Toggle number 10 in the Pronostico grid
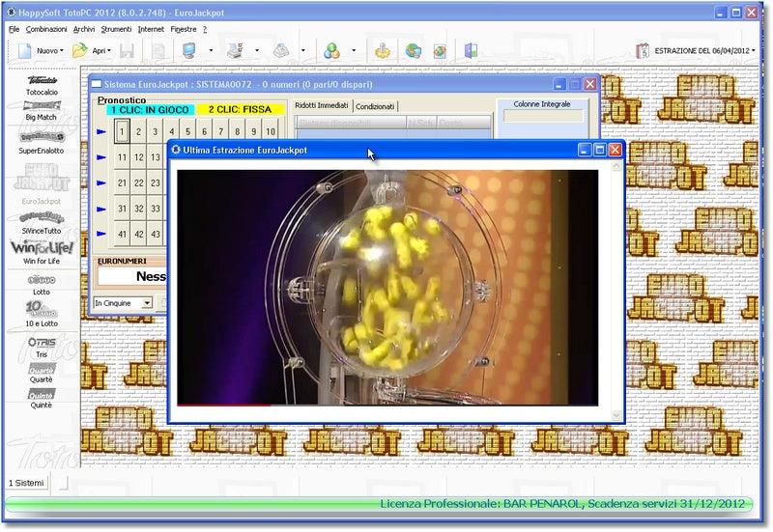The image size is (773, 532). [x=271, y=131]
